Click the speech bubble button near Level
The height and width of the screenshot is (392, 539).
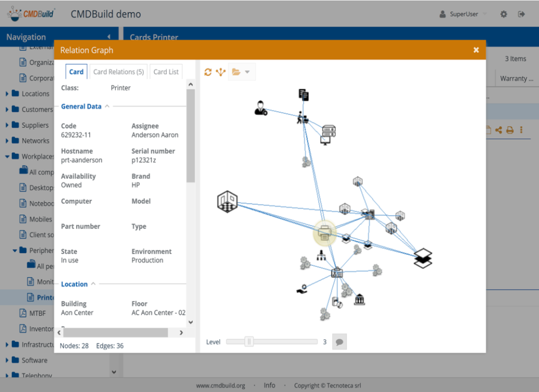coord(339,342)
